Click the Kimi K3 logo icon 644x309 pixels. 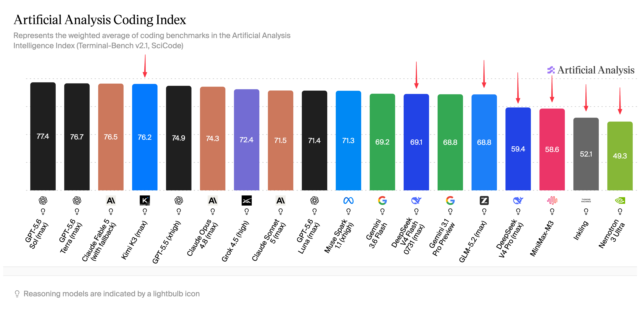click(145, 200)
